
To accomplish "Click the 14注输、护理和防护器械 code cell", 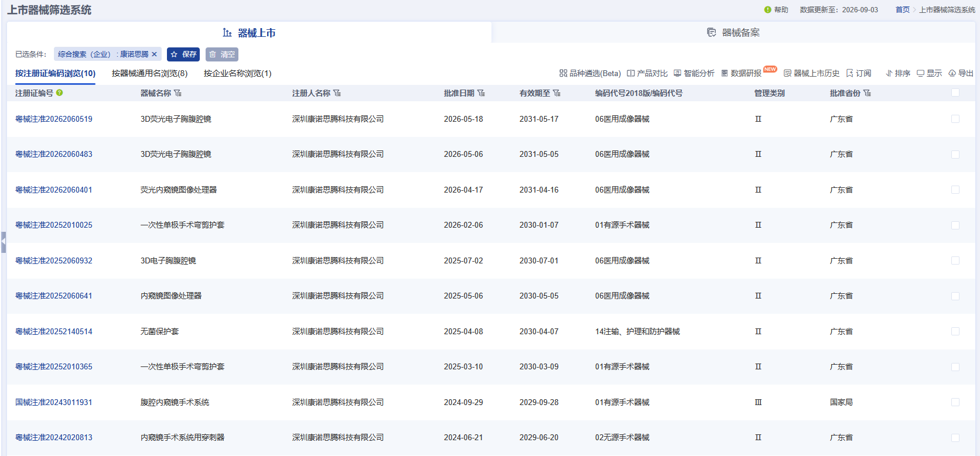I will tap(637, 331).
